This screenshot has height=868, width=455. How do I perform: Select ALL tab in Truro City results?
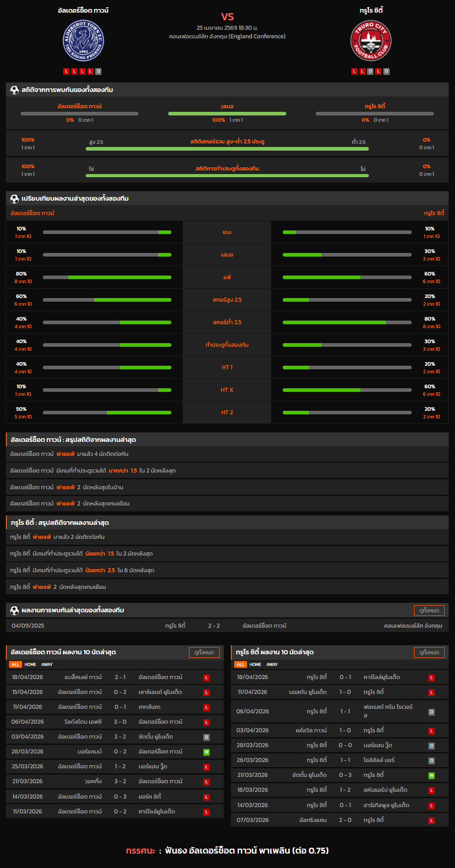(240, 664)
